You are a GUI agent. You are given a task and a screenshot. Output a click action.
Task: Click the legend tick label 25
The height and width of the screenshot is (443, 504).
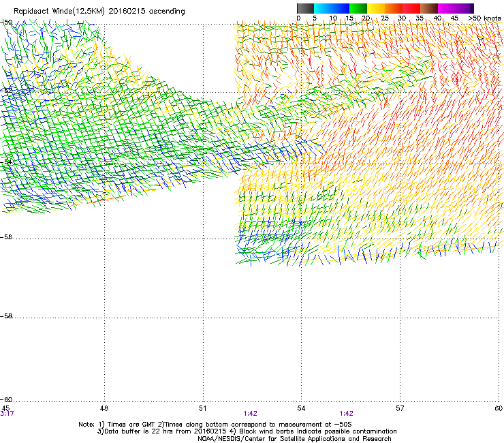385,18
